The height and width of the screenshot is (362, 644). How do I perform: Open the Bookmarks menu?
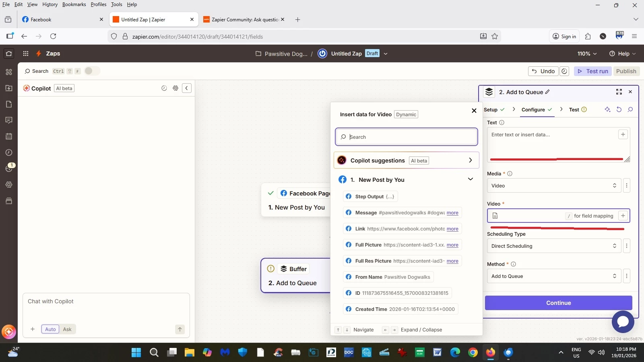click(74, 4)
